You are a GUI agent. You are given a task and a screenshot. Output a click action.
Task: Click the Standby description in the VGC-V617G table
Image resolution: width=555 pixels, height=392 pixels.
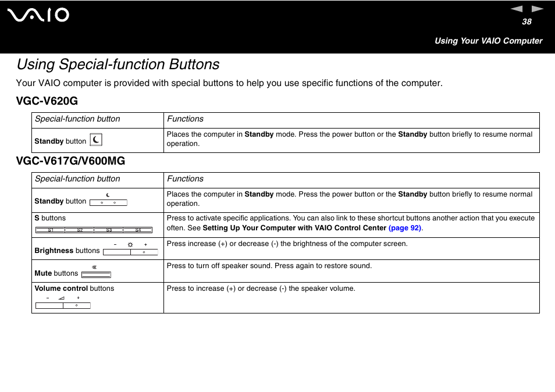click(x=350, y=199)
